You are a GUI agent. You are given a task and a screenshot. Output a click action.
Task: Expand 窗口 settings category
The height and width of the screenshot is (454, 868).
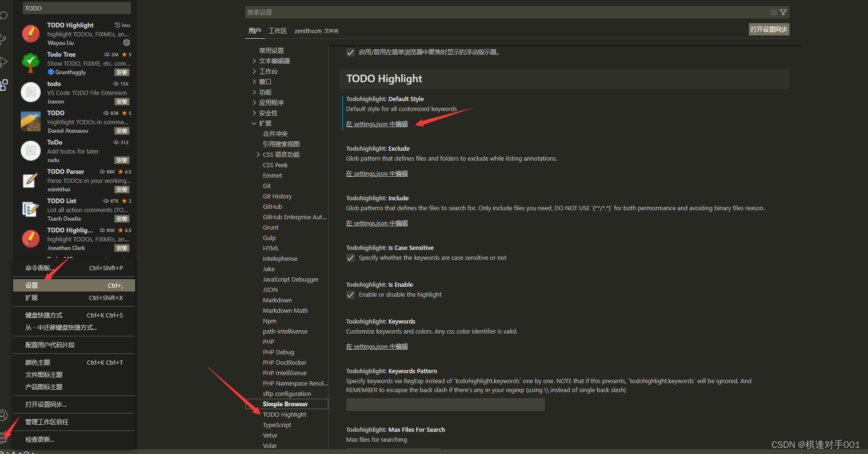coord(254,82)
